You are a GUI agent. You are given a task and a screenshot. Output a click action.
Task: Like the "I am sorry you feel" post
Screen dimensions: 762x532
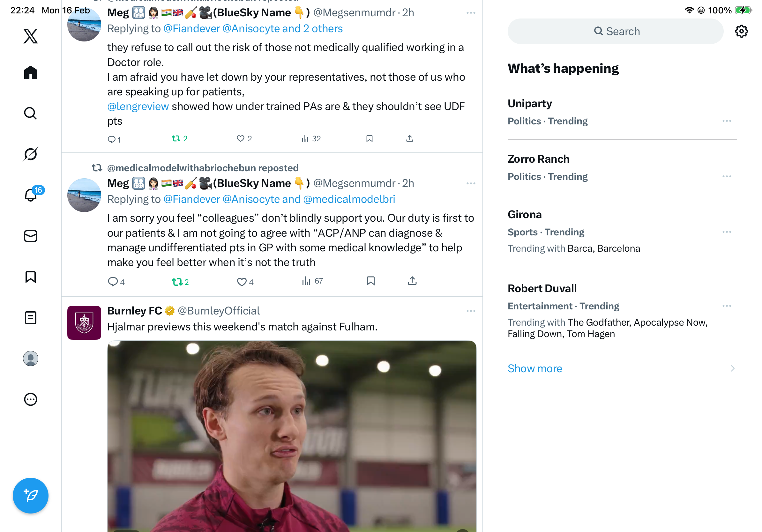click(x=242, y=282)
